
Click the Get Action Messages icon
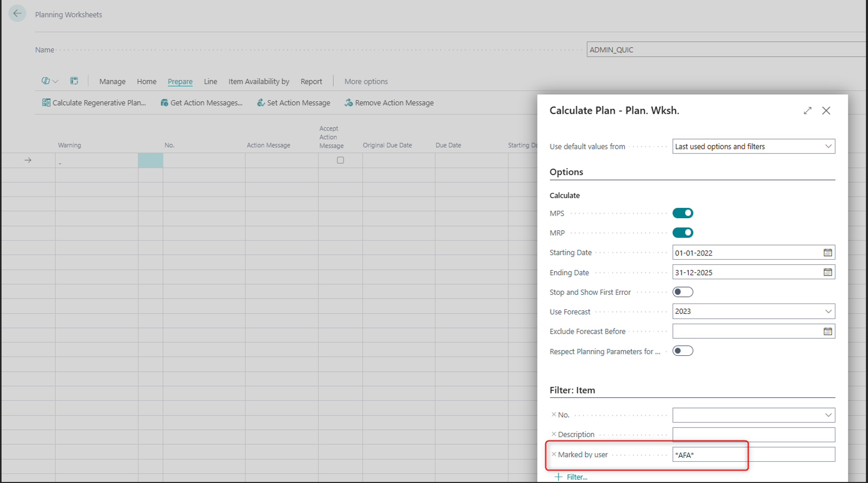tap(164, 103)
